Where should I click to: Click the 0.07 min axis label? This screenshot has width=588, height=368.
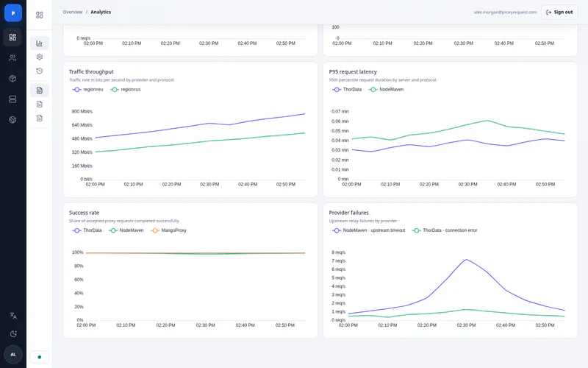pyautogui.click(x=340, y=112)
